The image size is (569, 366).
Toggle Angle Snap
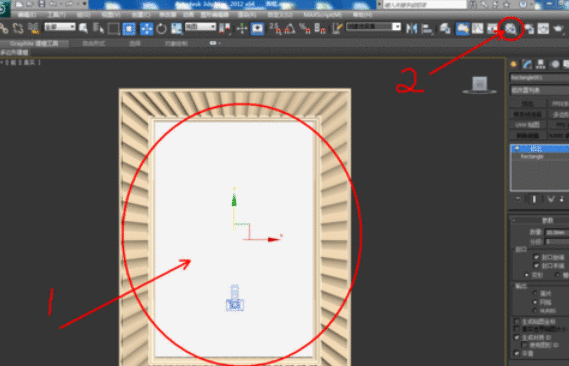(x=290, y=28)
